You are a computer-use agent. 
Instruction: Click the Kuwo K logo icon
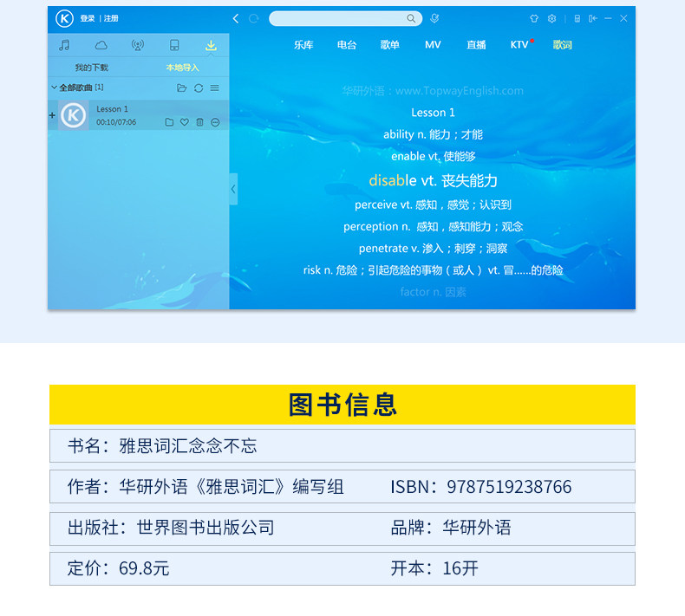click(65, 18)
